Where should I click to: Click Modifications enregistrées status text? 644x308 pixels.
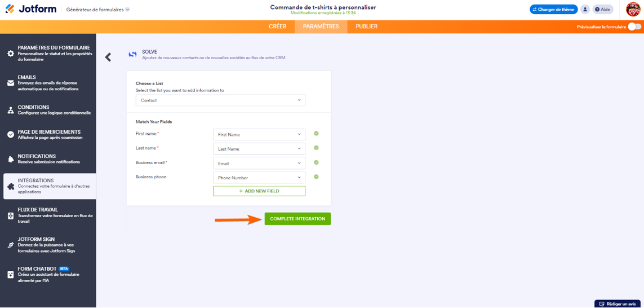click(323, 13)
